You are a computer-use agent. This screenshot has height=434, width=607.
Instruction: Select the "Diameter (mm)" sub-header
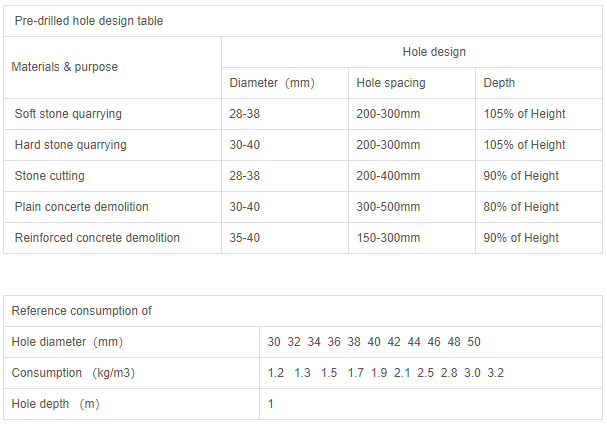pos(272,83)
